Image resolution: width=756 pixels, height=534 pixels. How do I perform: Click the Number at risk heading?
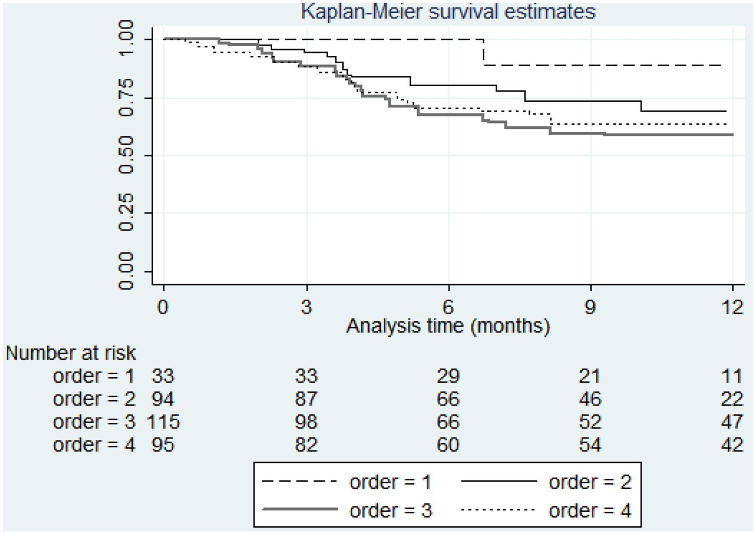pyautogui.click(x=70, y=353)
